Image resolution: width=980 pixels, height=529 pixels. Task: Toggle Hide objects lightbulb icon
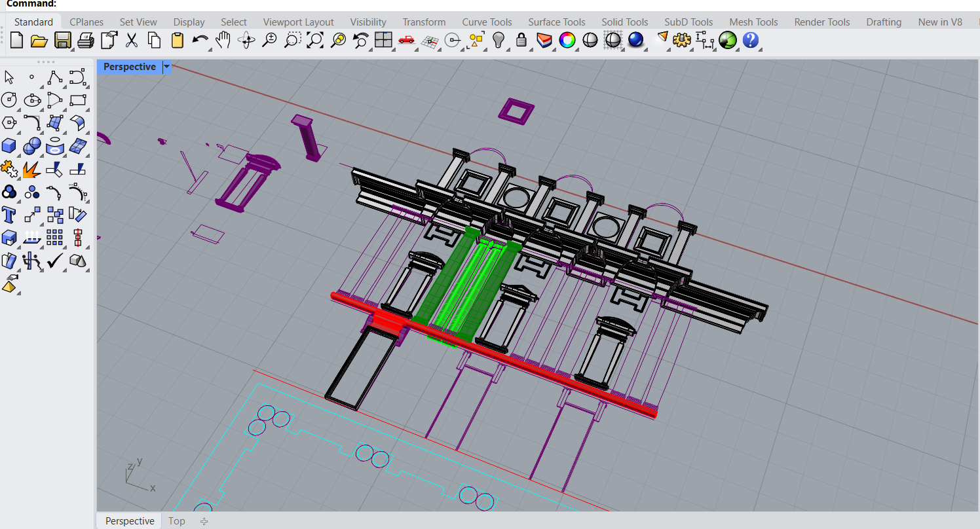click(499, 41)
